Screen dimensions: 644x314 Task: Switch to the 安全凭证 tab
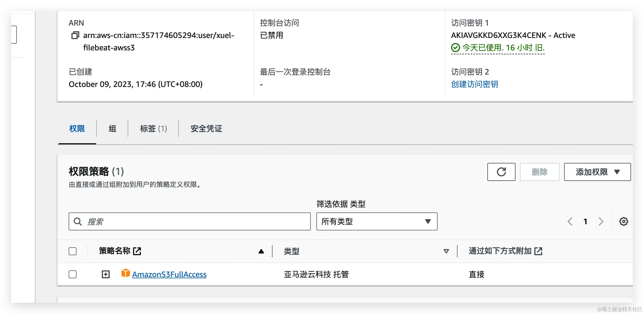pos(206,129)
